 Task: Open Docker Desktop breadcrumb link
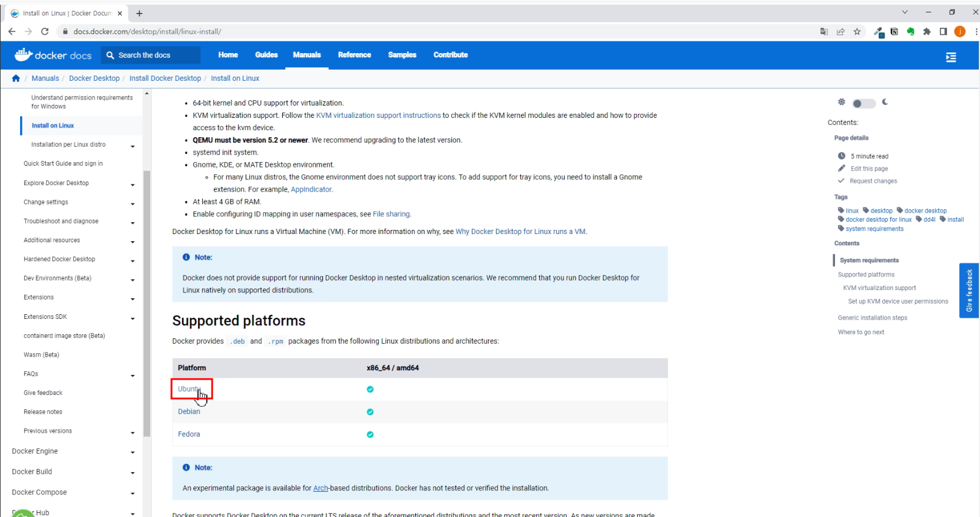point(94,78)
